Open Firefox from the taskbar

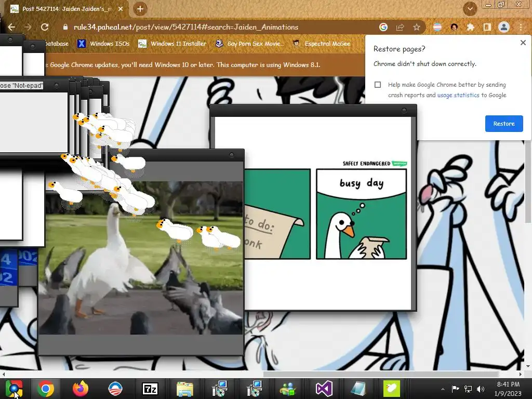pyautogui.click(x=81, y=389)
